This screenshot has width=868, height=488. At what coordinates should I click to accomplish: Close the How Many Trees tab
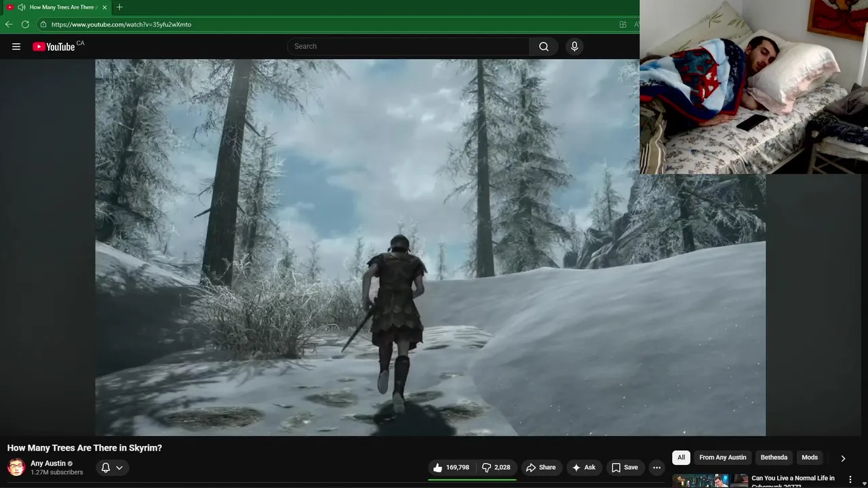point(104,7)
